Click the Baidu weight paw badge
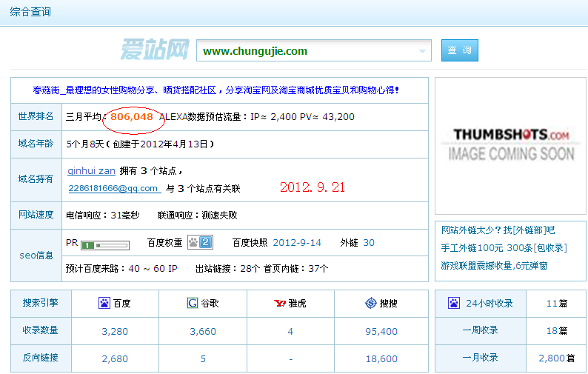 point(200,242)
